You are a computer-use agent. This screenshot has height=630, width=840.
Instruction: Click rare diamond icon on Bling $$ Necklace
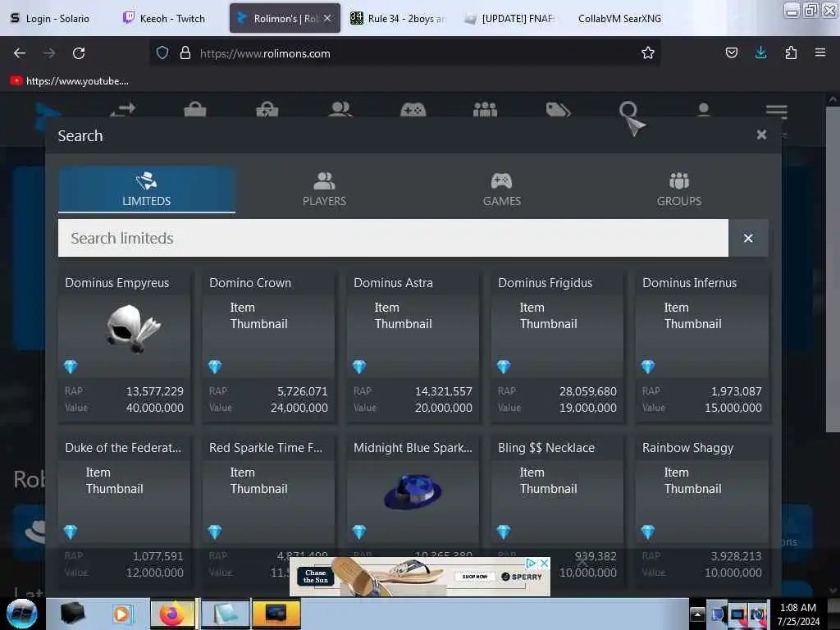(x=504, y=532)
